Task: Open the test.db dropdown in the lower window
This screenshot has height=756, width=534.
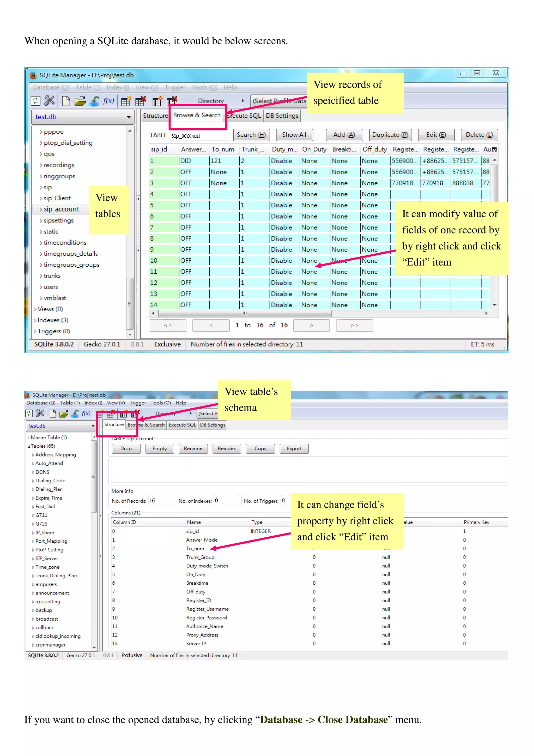Action: pyautogui.click(x=61, y=426)
